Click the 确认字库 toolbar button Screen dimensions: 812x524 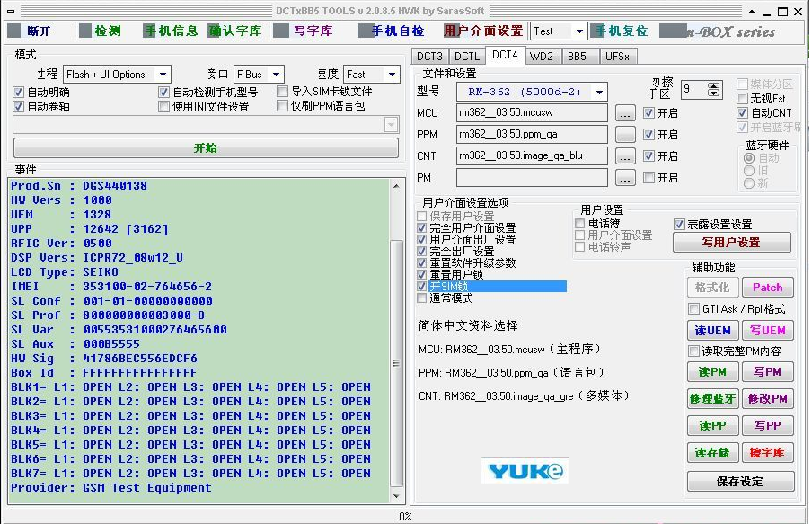point(234,31)
